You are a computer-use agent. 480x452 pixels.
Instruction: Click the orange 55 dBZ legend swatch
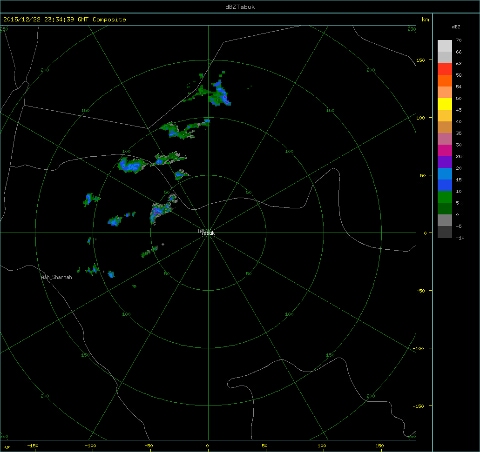pyautogui.click(x=445, y=81)
